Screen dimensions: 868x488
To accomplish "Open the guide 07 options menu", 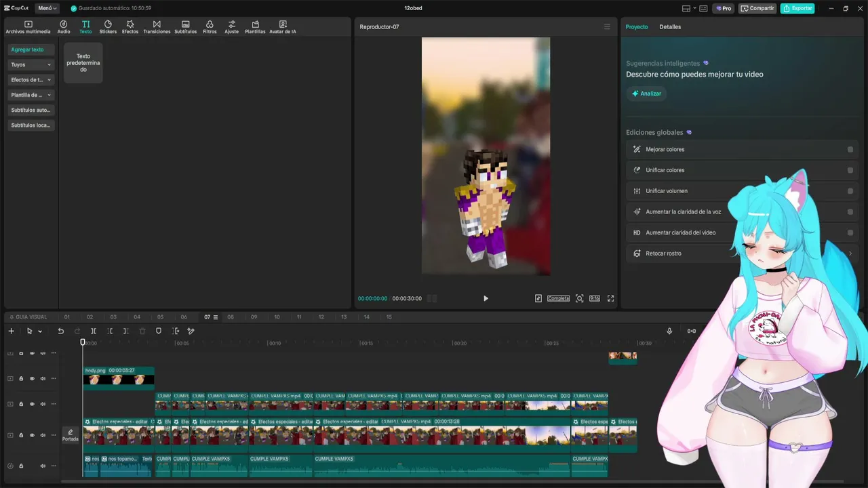I will click(x=216, y=317).
